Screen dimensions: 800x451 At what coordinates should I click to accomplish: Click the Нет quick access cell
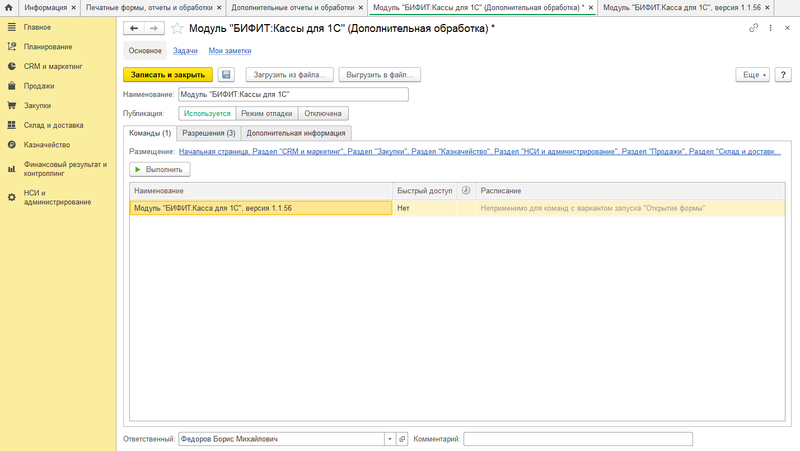point(424,208)
